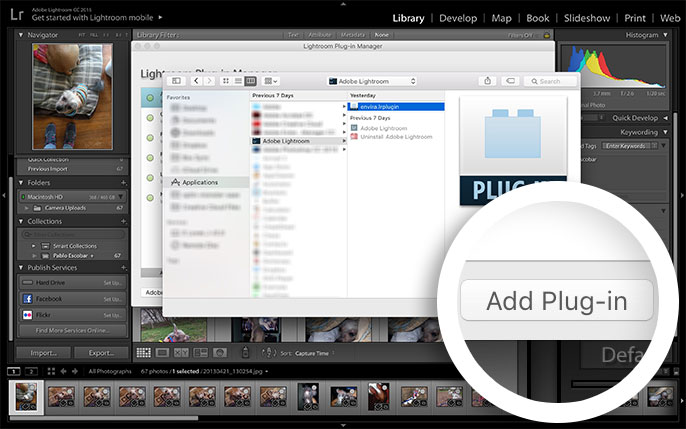
Task: Open the Book module
Action: tap(538, 18)
